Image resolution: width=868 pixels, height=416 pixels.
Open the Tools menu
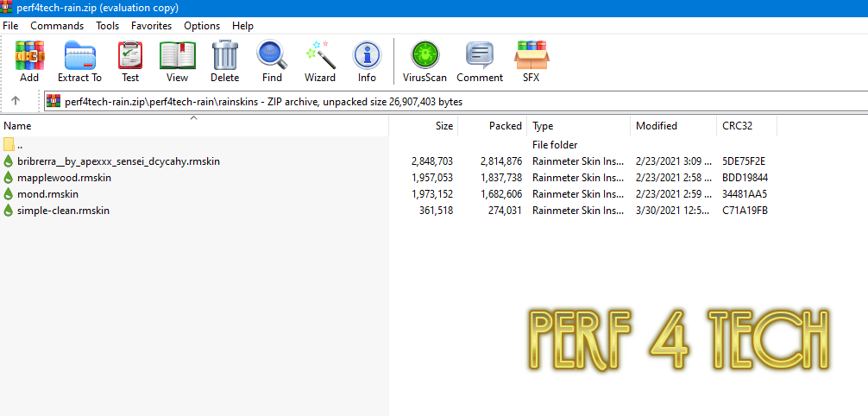pyautogui.click(x=107, y=26)
